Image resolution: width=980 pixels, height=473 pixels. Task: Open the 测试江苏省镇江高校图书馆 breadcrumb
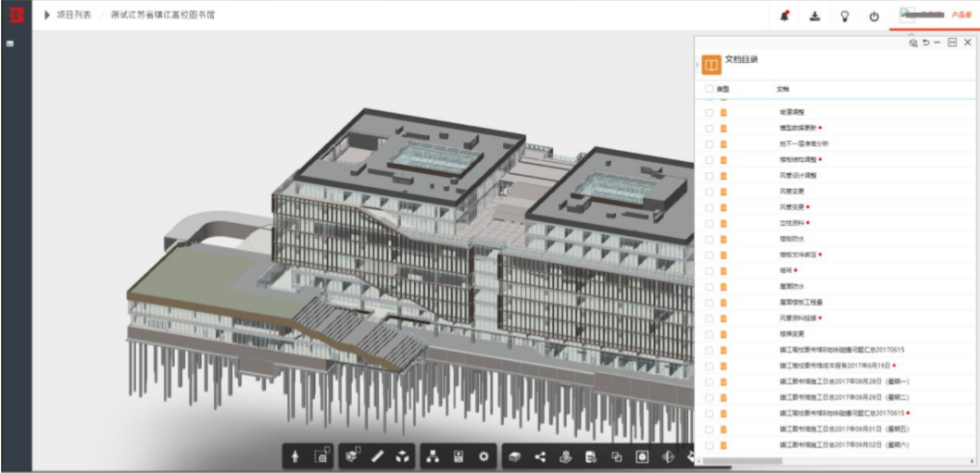click(162, 16)
